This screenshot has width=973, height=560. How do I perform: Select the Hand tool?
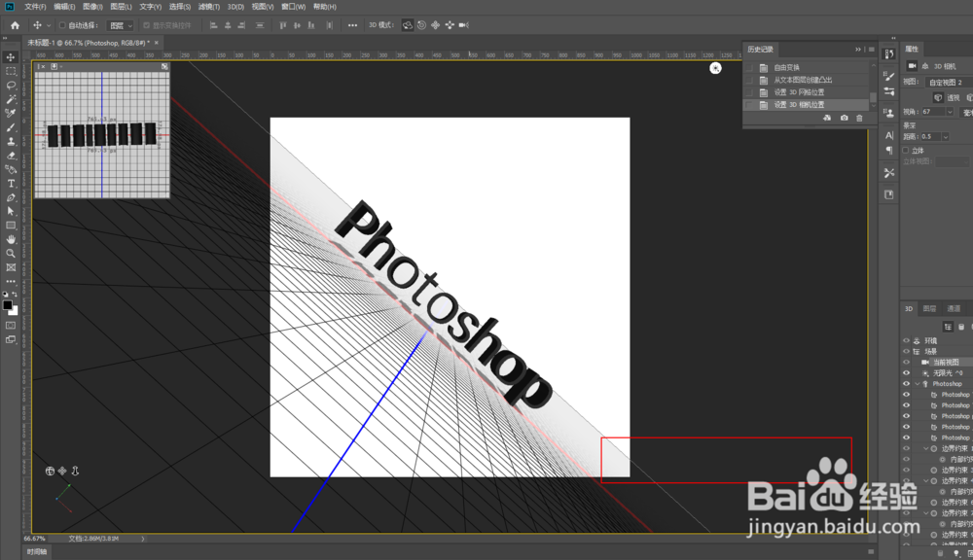coord(11,239)
